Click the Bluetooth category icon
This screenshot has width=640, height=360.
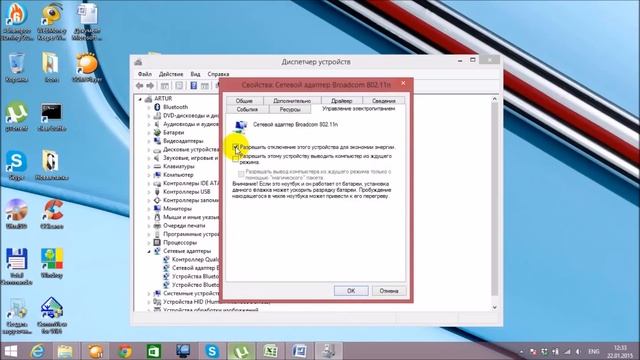tap(157, 107)
